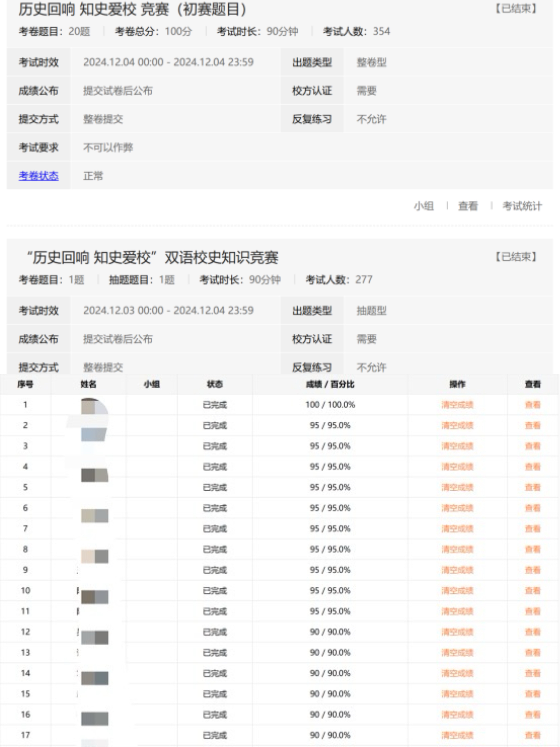Open 考试统计 for the first exam
The height and width of the screenshot is (747, 560).
[x=522, y=206]
